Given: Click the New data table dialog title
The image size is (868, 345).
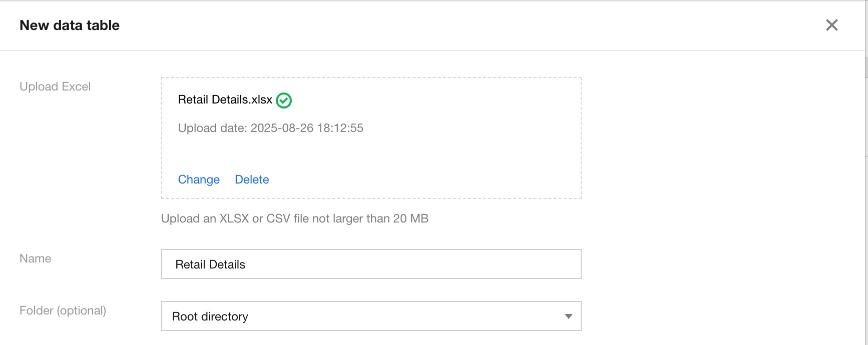Looking at the screenshot, I should click(70, 25).
